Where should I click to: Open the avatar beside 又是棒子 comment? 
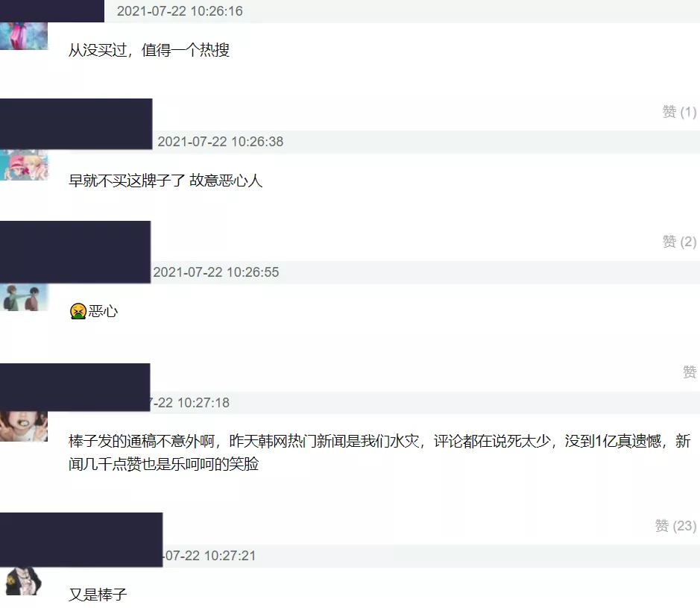click(24, 580)
